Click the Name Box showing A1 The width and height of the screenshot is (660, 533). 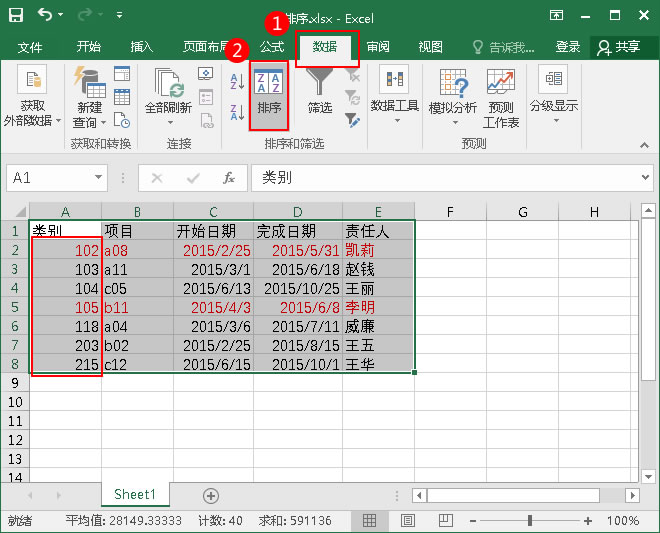click(x=49, y=178)
